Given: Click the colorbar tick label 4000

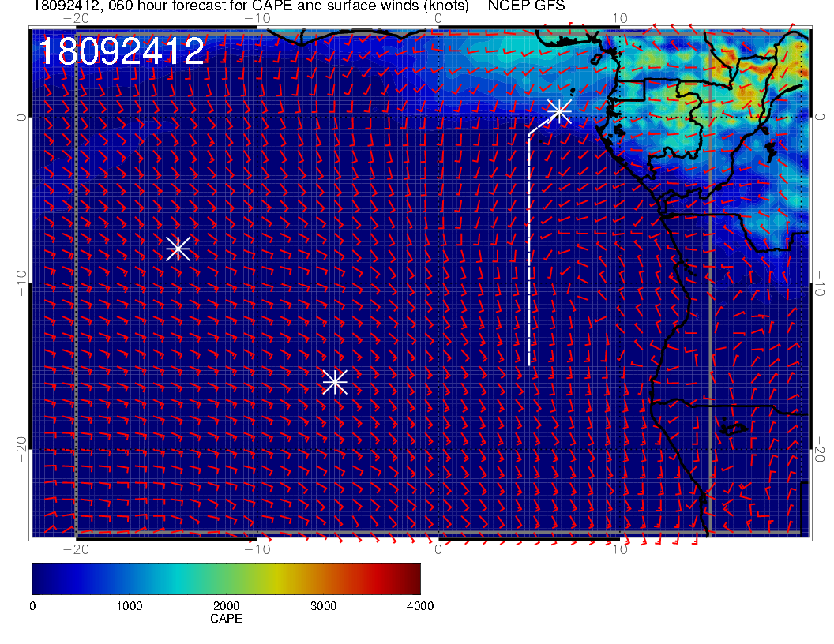Looking at the screenshot, I should [420, 606].
